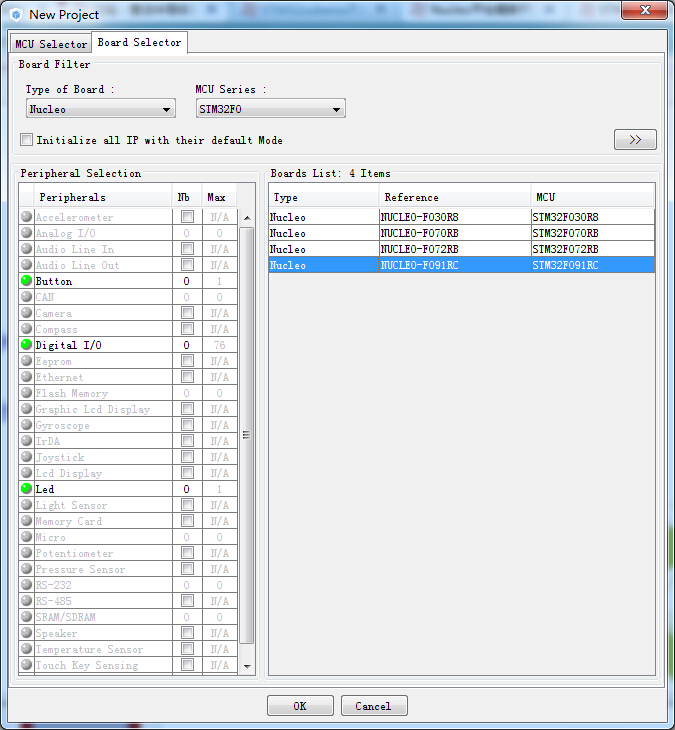Viewport: 675px width, 730px height.
Task: Click the gray status dot beside IrDA
Action: (27, 440)
